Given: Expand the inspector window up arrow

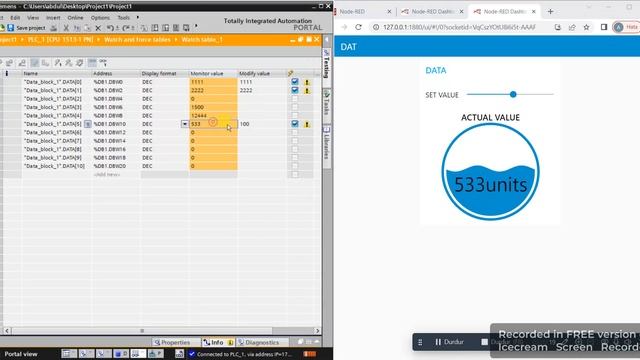Looking at the screenshot, I should (x=316, y=342).
